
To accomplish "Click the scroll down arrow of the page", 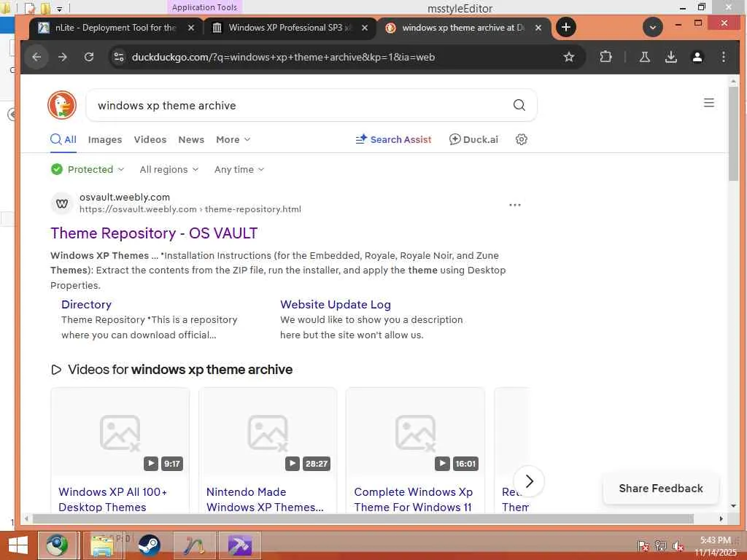I will click(x=733, y=506).
